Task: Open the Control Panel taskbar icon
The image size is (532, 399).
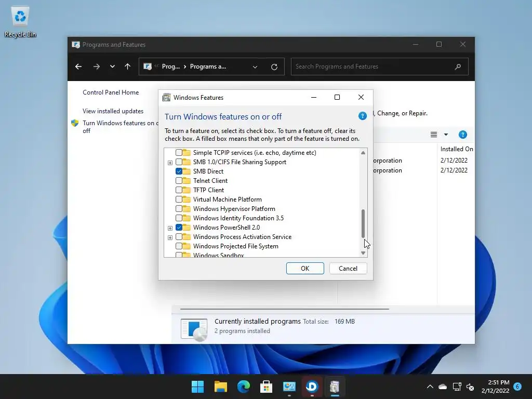Action: (289, 387)
